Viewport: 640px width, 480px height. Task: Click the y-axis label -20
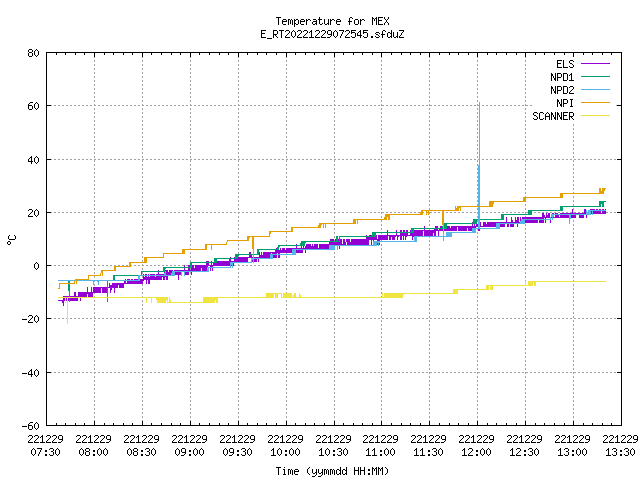(x=31, y=319)
